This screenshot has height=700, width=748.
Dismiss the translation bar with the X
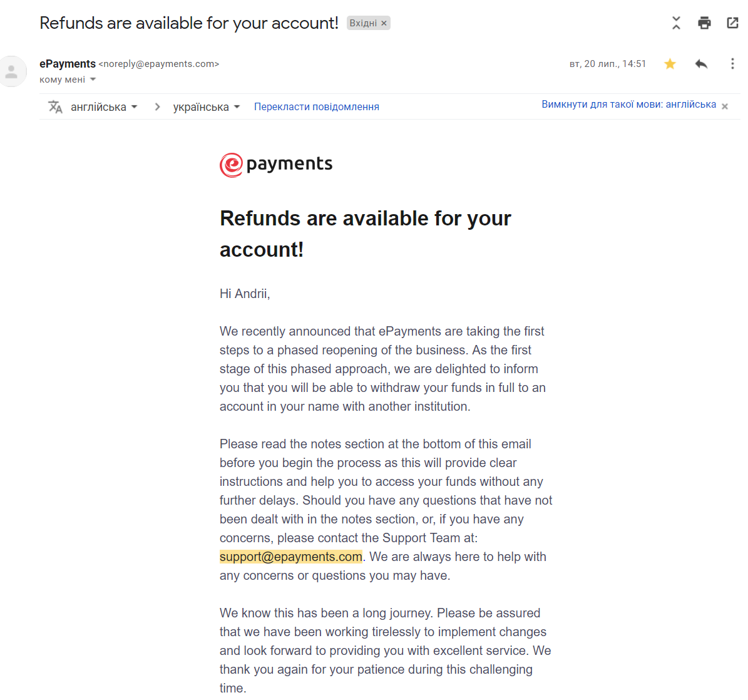click(725, 106)
